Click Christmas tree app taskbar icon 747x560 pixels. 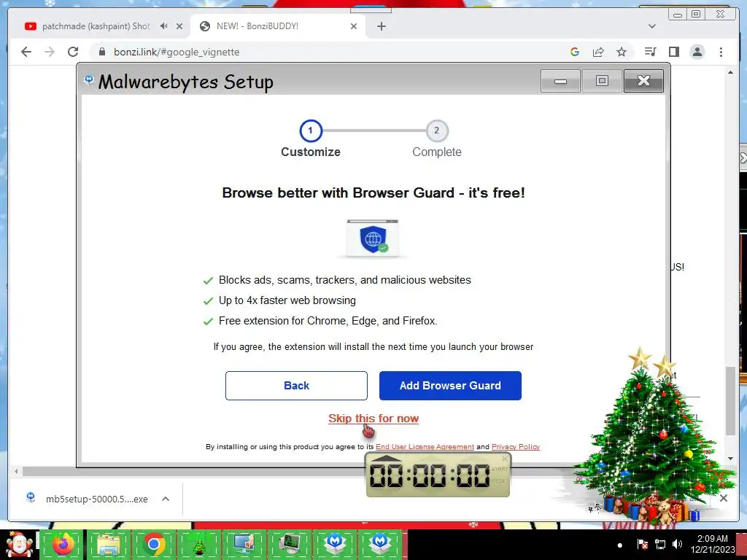(198, 544)
